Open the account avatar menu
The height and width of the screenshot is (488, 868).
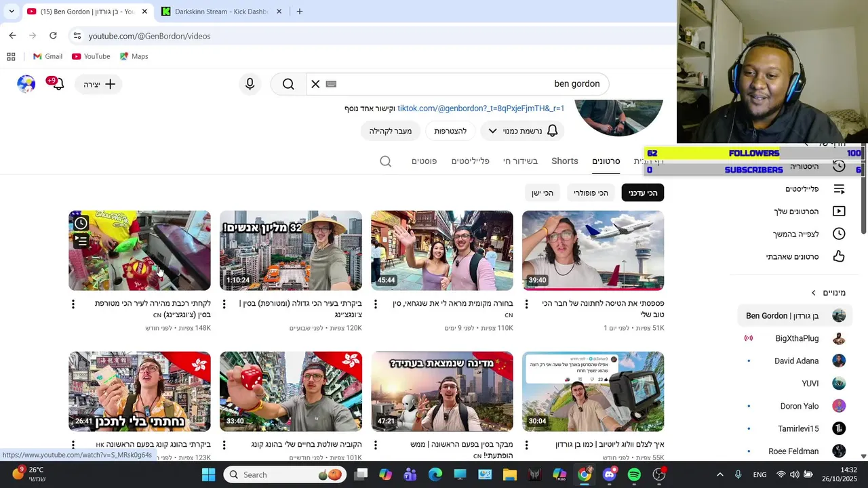tap(26, 84)
